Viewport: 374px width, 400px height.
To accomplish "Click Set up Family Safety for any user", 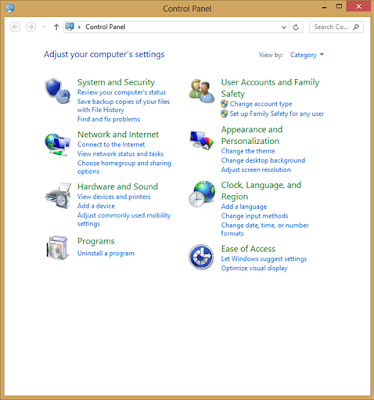I will pyautogui.click(x=277, y=114).
